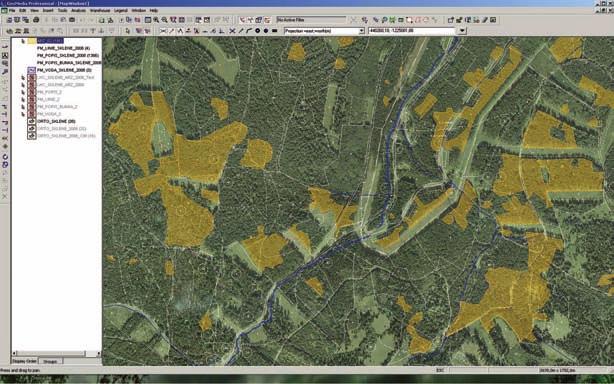This screenshot has width=614, height=384.
Task: Click the camera-shaped toolbar icon
Action: (x=72, y=20)
